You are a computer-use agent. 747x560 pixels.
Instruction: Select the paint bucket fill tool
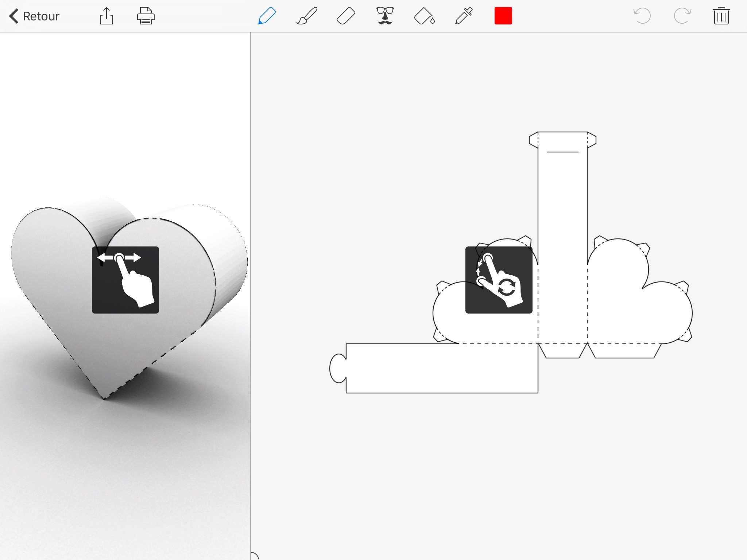(x=425, y=16)
